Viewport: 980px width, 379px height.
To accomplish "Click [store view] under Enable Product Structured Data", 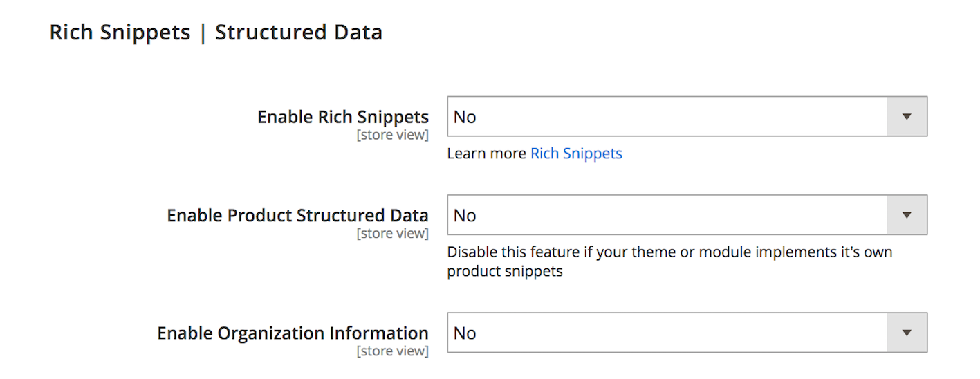I will [x=392, y=233].
